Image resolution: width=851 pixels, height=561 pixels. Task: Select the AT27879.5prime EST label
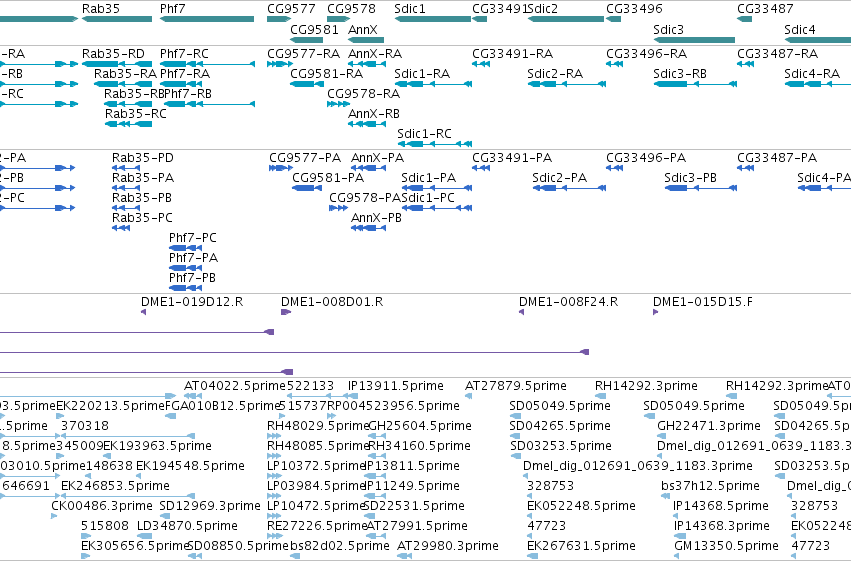coord(516,386)
